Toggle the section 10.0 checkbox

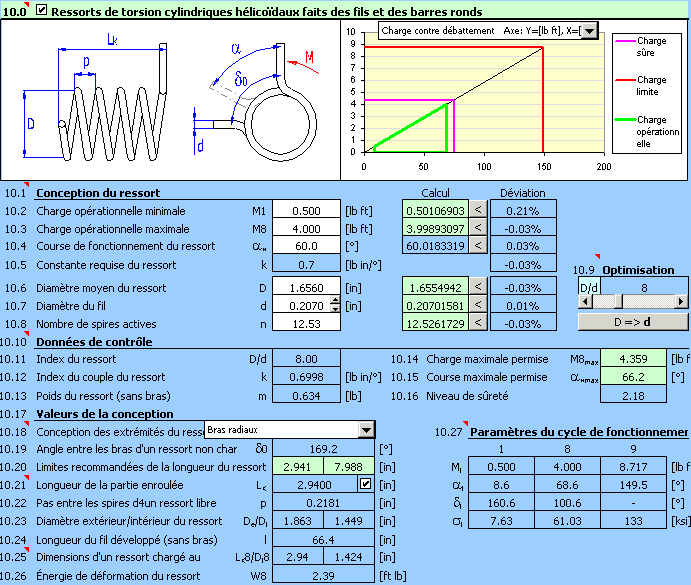(x=41, y=9)
